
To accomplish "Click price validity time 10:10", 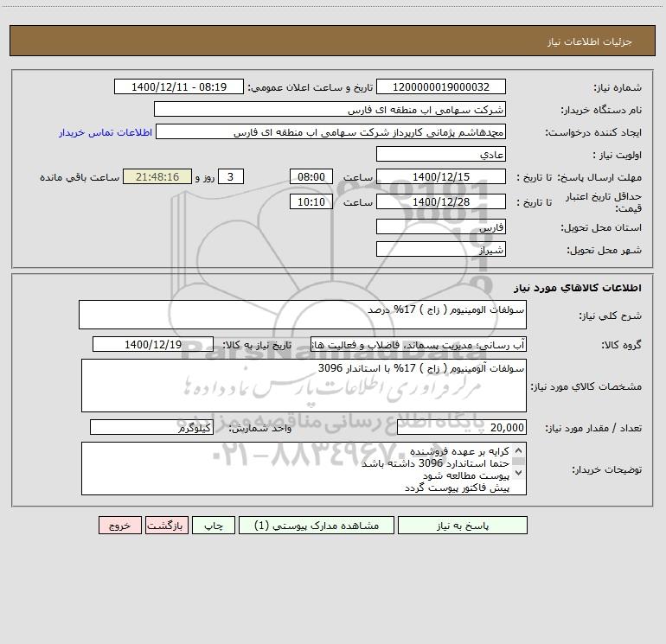I will pyautogui.click(x=311, y=201).
